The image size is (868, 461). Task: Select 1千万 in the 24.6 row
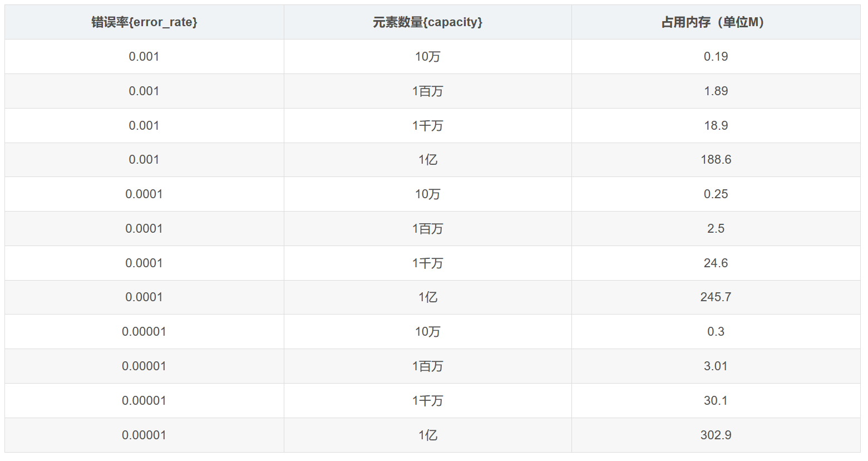click(427, 263)
